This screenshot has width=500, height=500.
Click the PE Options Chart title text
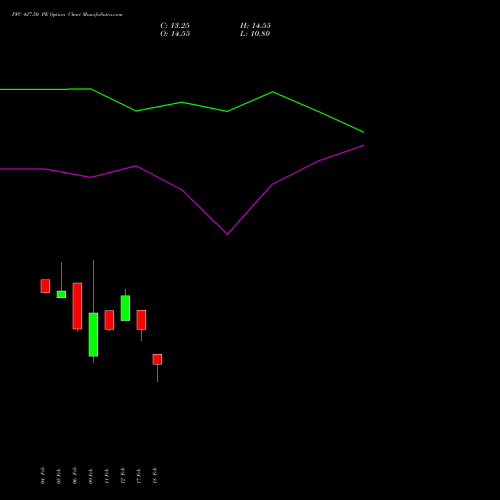click(x=67, y=15)
